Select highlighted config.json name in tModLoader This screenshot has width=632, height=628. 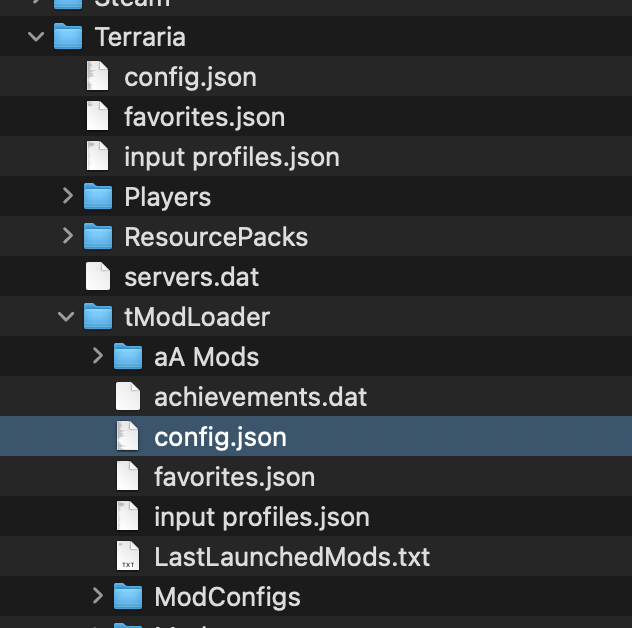[220, 437]
